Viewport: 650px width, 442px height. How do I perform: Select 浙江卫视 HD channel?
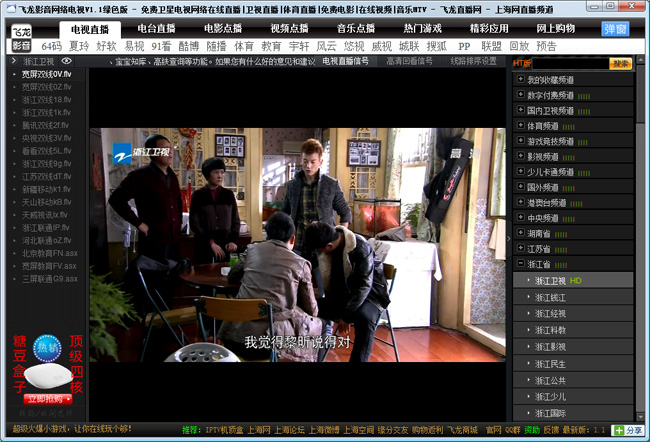tap(573, 281)
